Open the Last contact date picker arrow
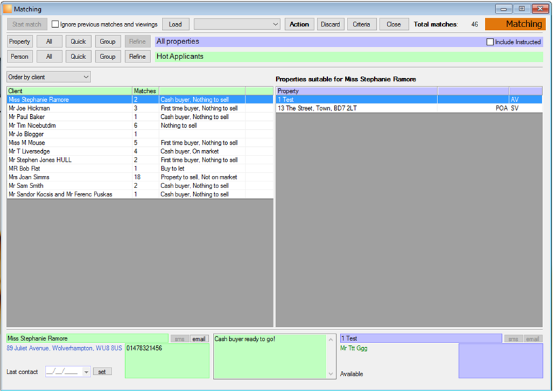This screenshot has width=553, height=392. 86,372
